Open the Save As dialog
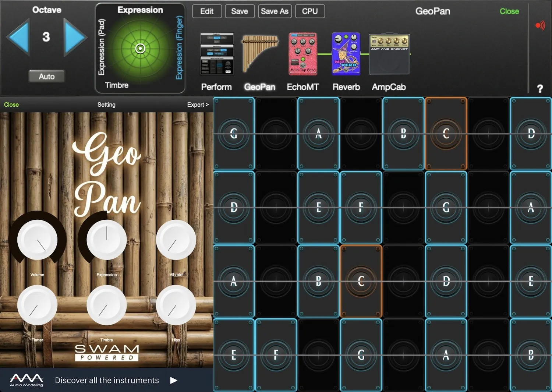This screenshot has height=392, width=552. [x=275, y=11]
